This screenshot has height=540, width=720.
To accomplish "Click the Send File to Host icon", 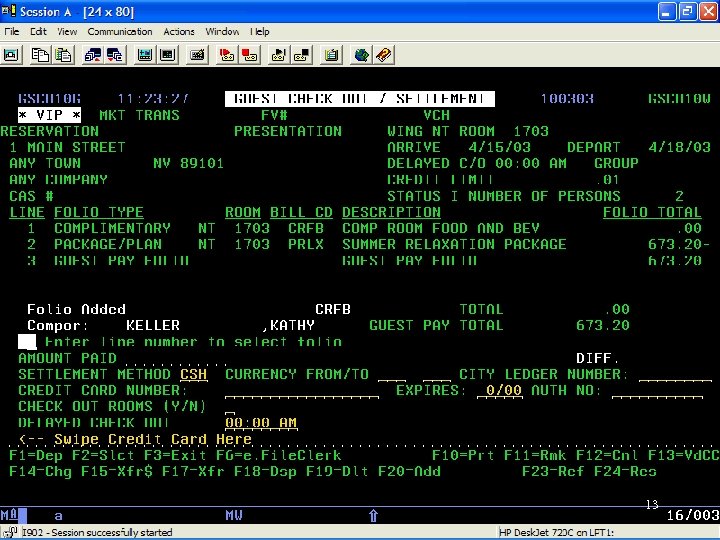I will point(93,55).
